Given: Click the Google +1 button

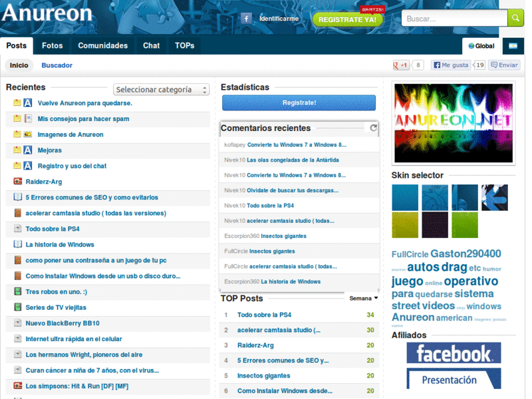Looking at the screenshot, I should coord(401,65).
